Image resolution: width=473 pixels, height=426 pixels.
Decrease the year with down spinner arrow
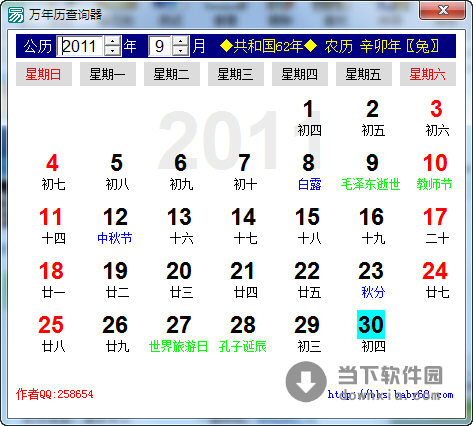[113, 51]
